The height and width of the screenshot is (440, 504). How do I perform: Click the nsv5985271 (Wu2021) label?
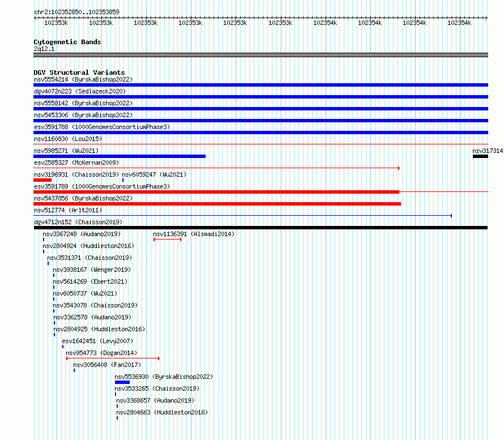(66, 151)
